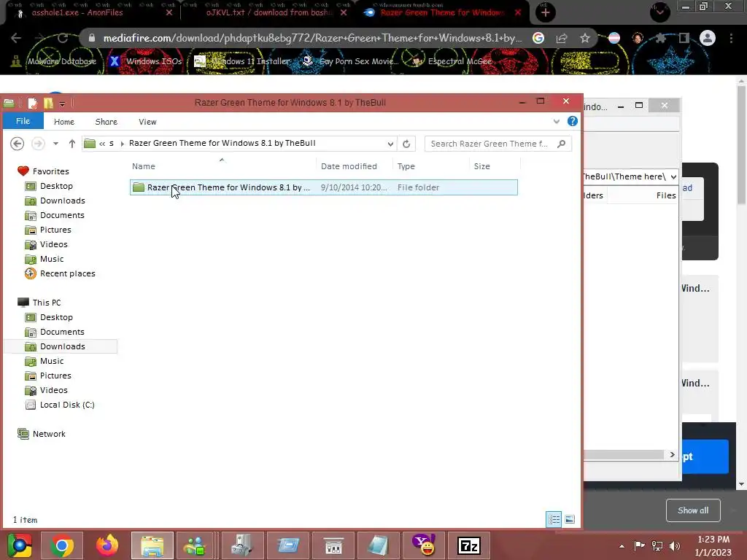Switch to the AnonFiles browser tab

pos(90,12)
